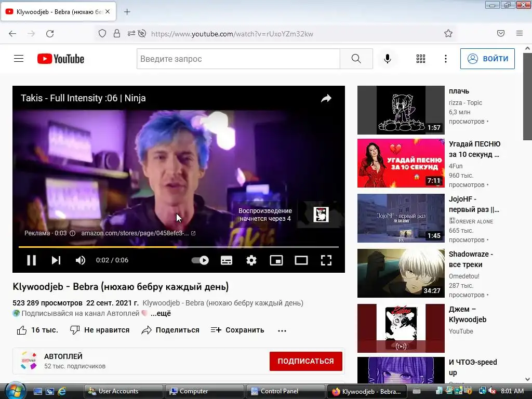Click the taskbar clock 8:01 AM
The height and width of the screenshot is (399, 532).
(512, 391)
